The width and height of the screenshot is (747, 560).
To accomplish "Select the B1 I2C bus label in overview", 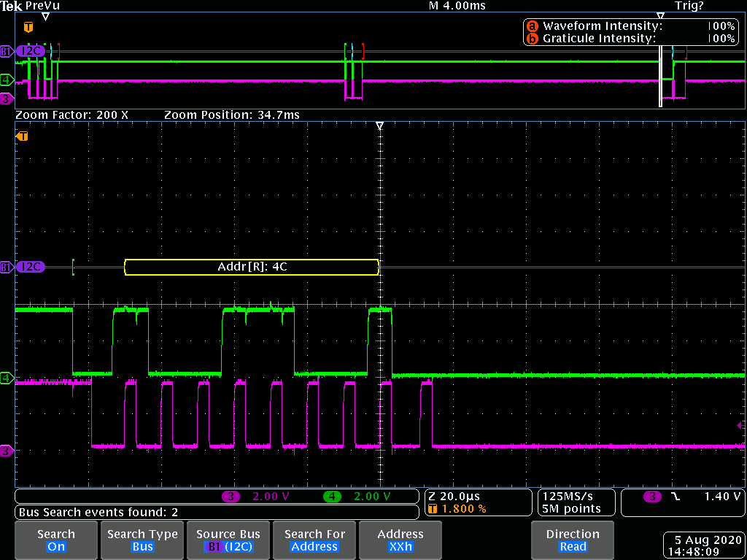I will point(30,51).
